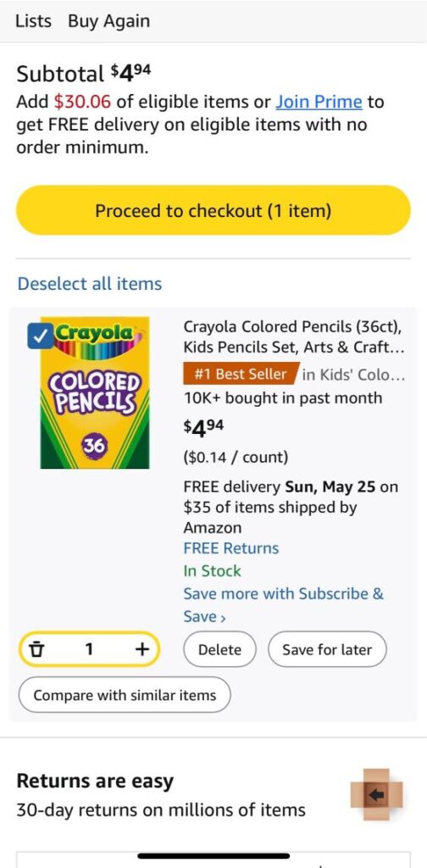
Task: Follow the Join Prime link
Action: click(x=319, y=102)
